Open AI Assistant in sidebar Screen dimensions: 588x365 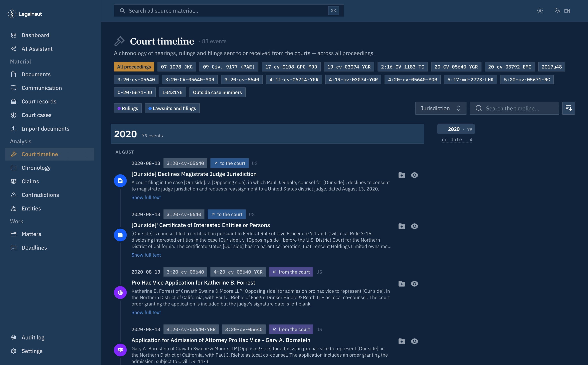click(x=50, y=49)
